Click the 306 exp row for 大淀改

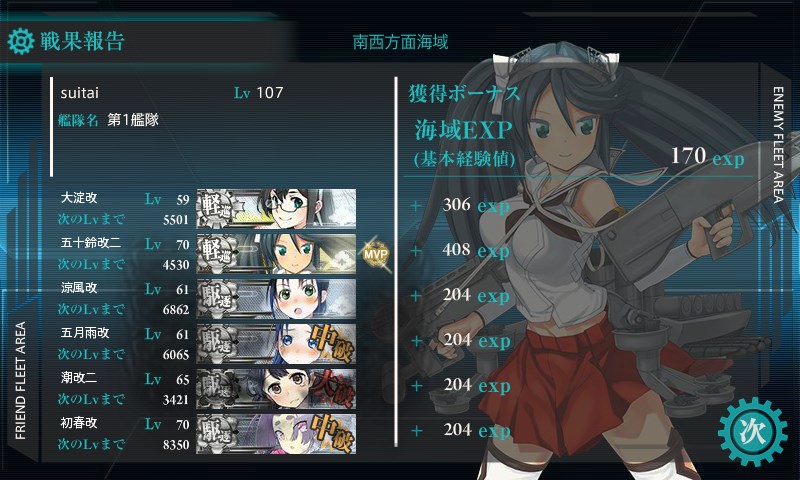[x=476, y=205]
